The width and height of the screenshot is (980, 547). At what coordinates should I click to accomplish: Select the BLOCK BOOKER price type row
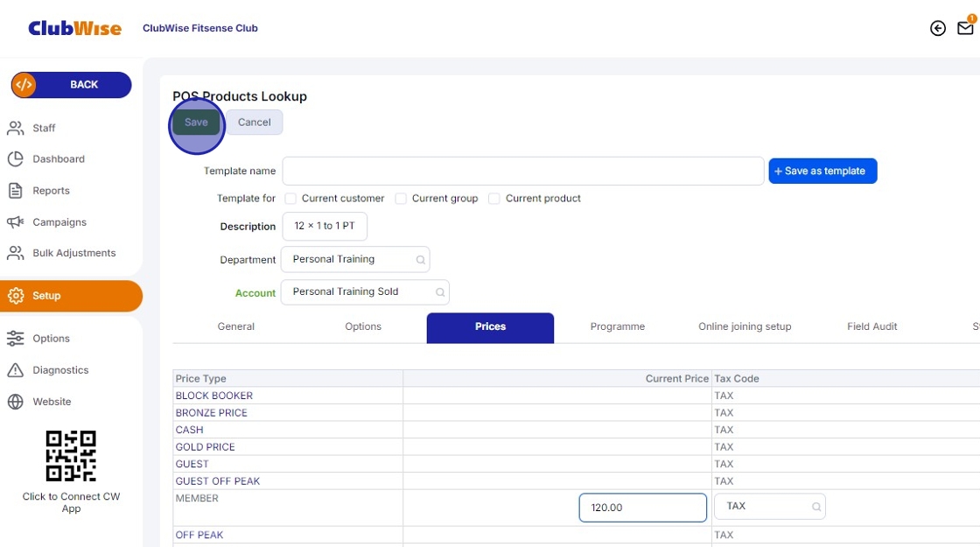click(213, 396)
